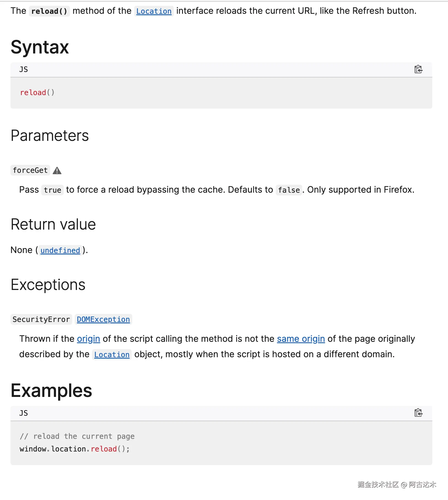Click the SecurityError code label
The width and height of the screenshot is (448, 500).
[x=41, y=319]
